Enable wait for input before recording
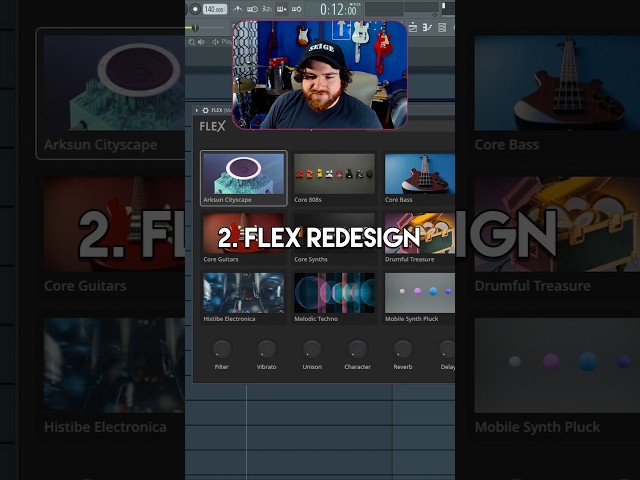 [252, 9]
